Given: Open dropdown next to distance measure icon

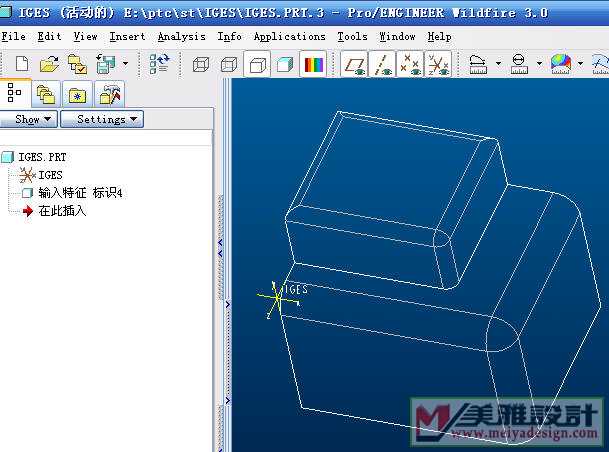Looking at the screenshot, I should [498, 63].
